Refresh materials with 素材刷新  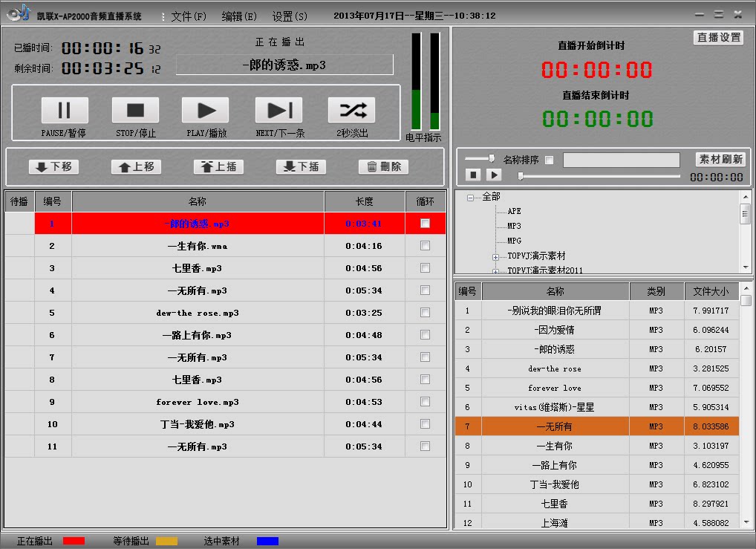pos(720,159)
